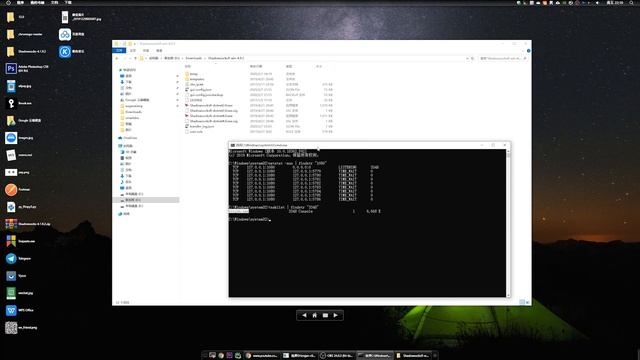640x360 pixels.
Task: Click the previous arrow in the floating control bar
Action: (304, 315)
